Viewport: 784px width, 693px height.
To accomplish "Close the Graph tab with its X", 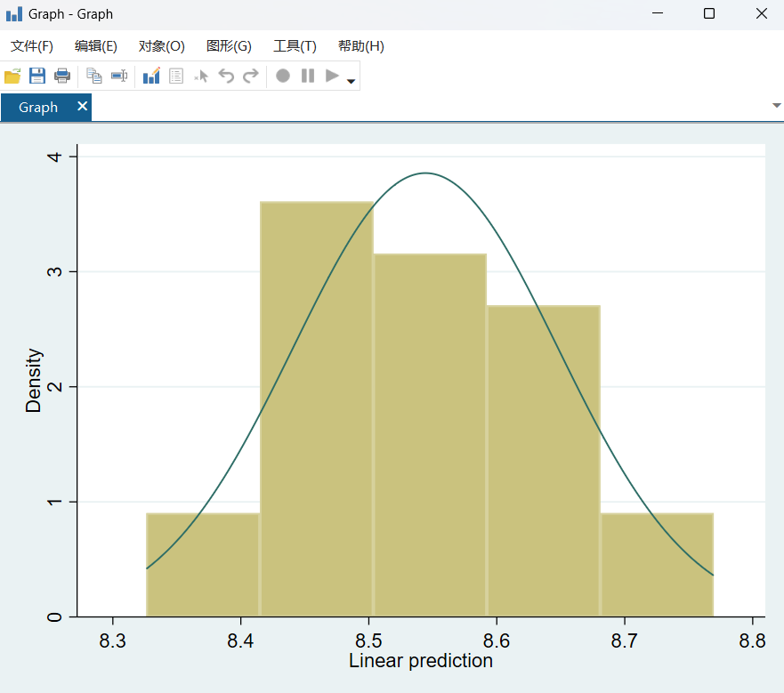I will point(82,107).
